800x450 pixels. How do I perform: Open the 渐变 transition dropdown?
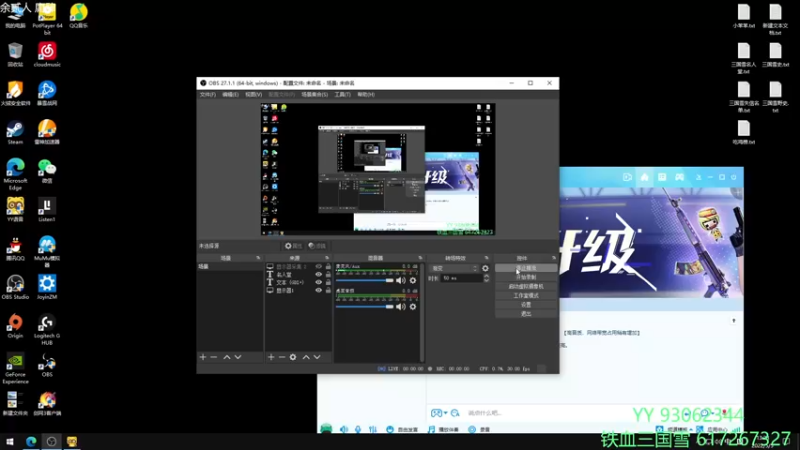point(454,268)
